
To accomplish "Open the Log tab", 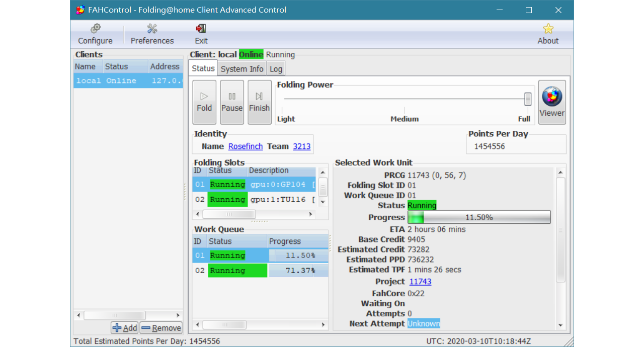I will point(276,69).
